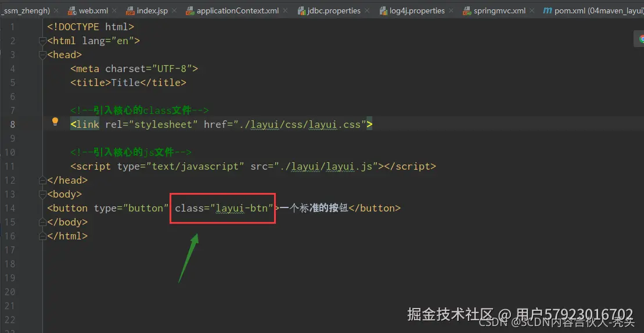The width and height of the screenshot is (644, 333).
Task: Collapse the <body> fold marker on line 13
Action: coord(42,194)
